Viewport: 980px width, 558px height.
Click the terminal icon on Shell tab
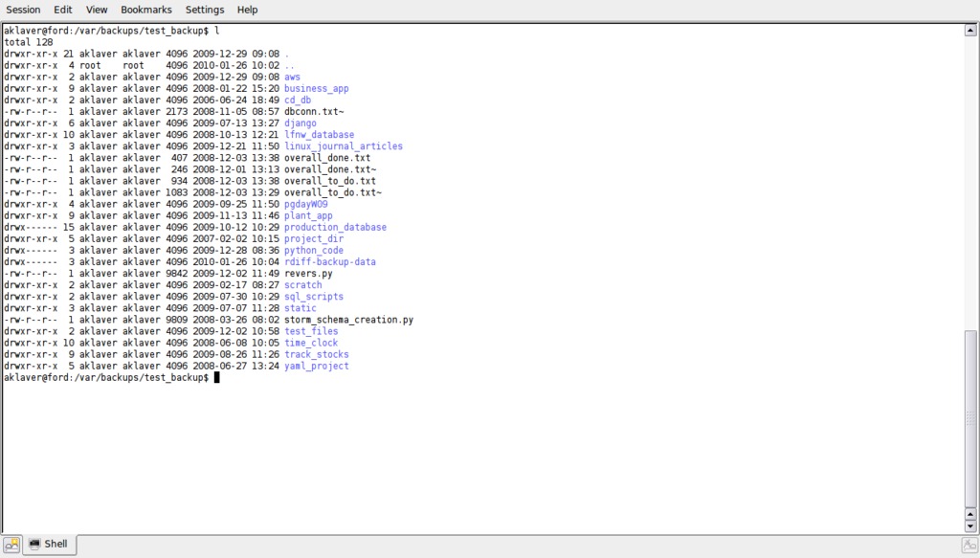34,545
